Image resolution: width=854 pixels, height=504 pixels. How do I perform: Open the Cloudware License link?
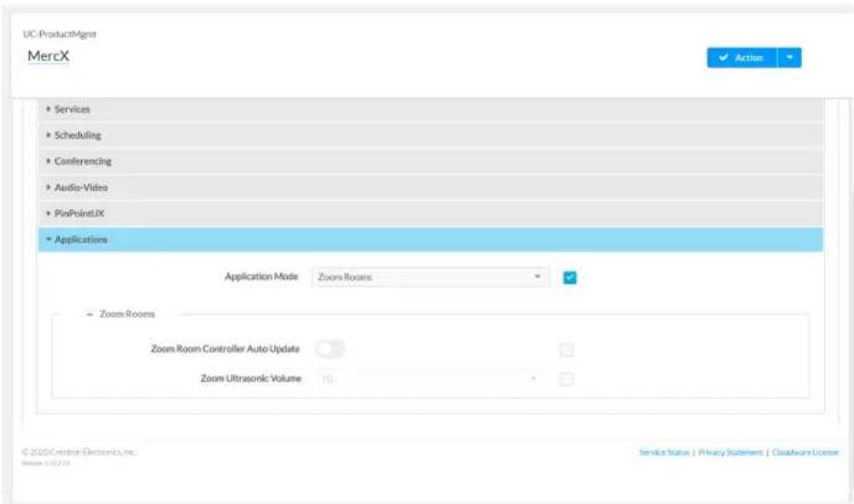[805, 452]
